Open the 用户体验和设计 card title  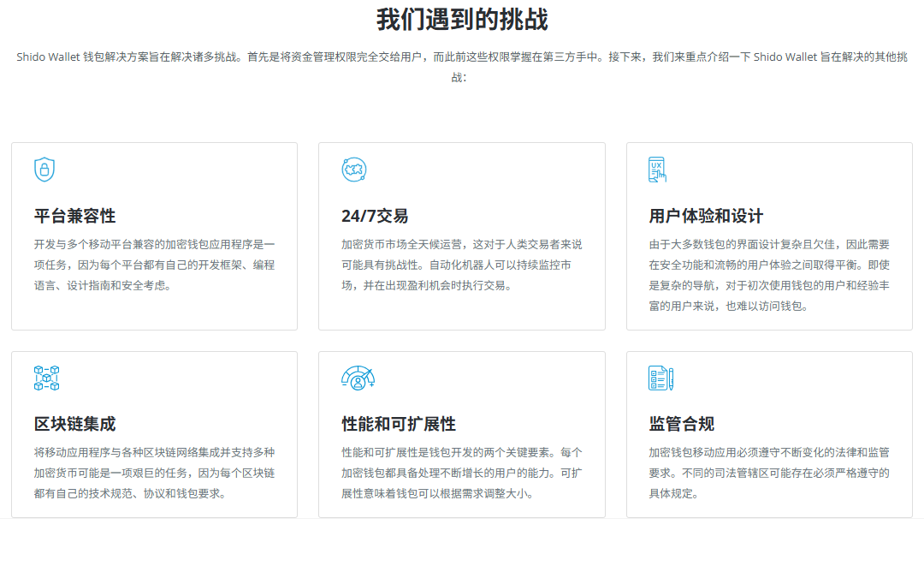tap(706, 216)
